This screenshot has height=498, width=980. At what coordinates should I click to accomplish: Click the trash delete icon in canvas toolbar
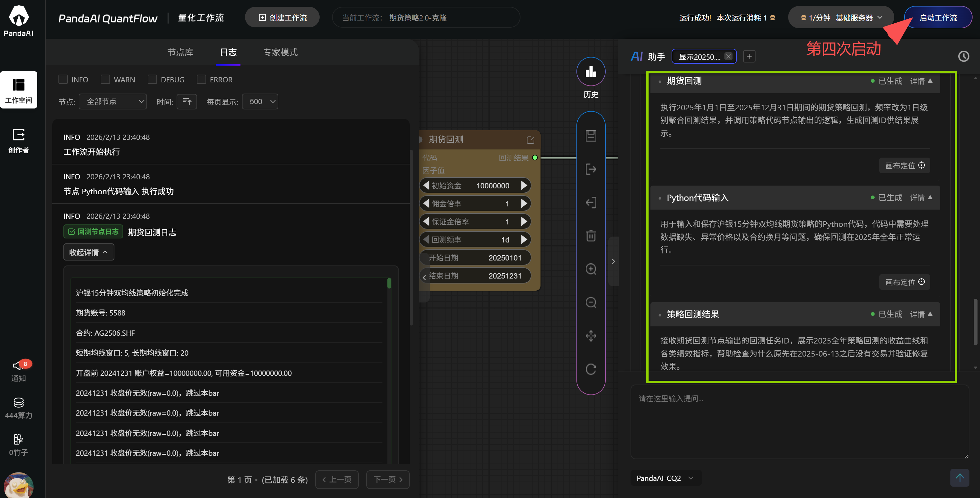tap(591, 236)
